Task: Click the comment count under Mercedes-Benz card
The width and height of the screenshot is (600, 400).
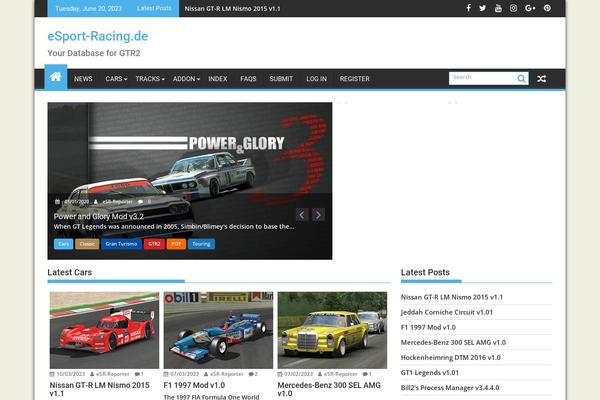Action: point(367,374)
